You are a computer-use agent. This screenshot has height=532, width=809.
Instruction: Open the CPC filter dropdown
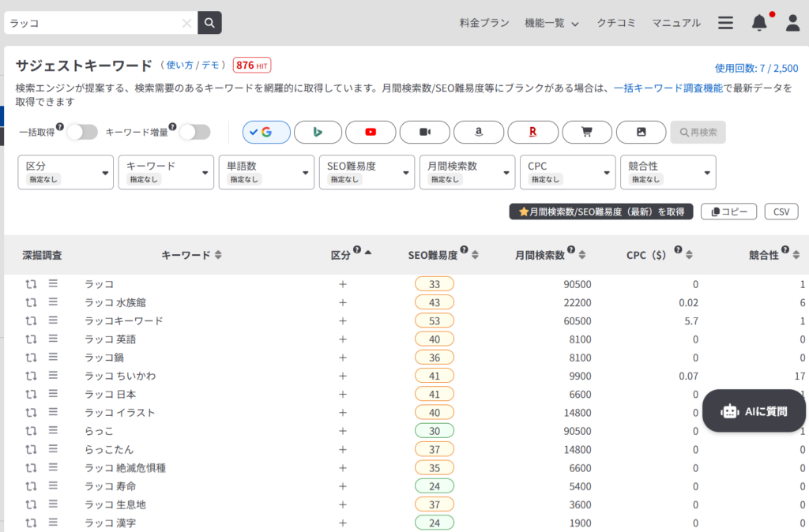pyautogui.click(x=567, y=172)
